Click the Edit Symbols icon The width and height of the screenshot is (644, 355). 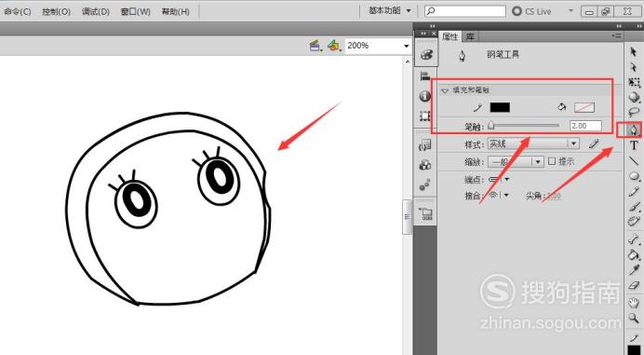coord(334,46)
